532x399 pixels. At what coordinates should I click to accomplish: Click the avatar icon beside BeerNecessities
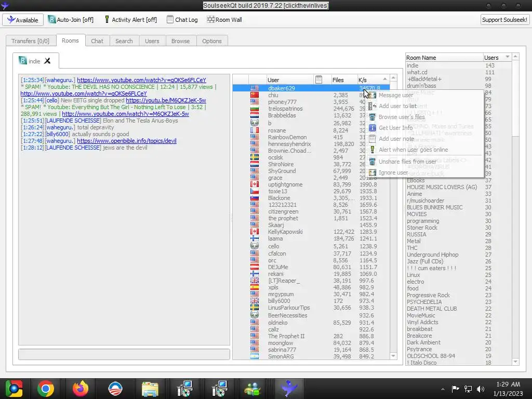[x=255, y=315]
